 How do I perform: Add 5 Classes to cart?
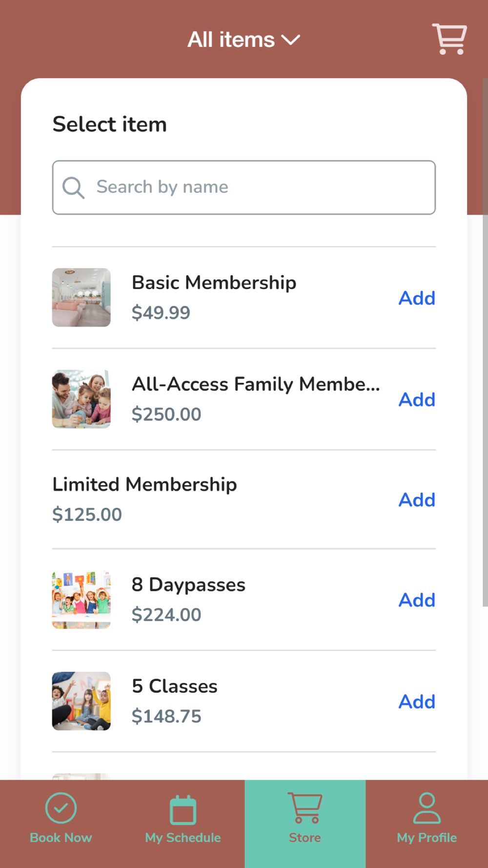(416, 702)
